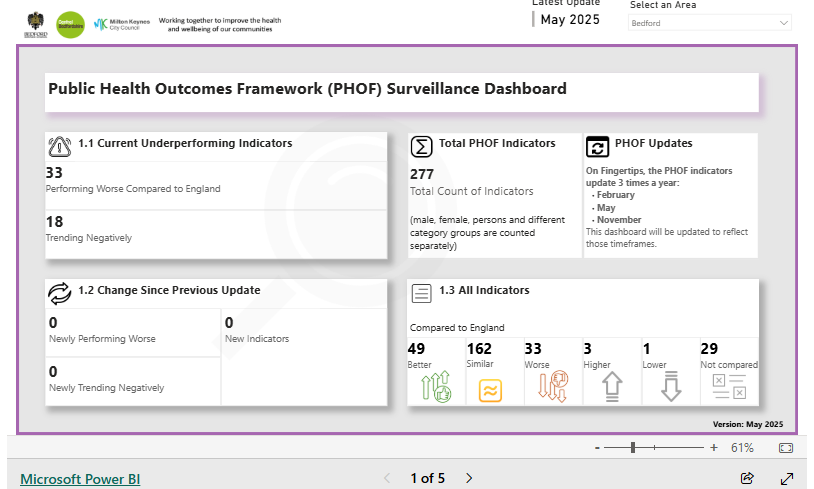Click the '1 of 5' page indicator
Screen dimensions: 814x489
427,478
